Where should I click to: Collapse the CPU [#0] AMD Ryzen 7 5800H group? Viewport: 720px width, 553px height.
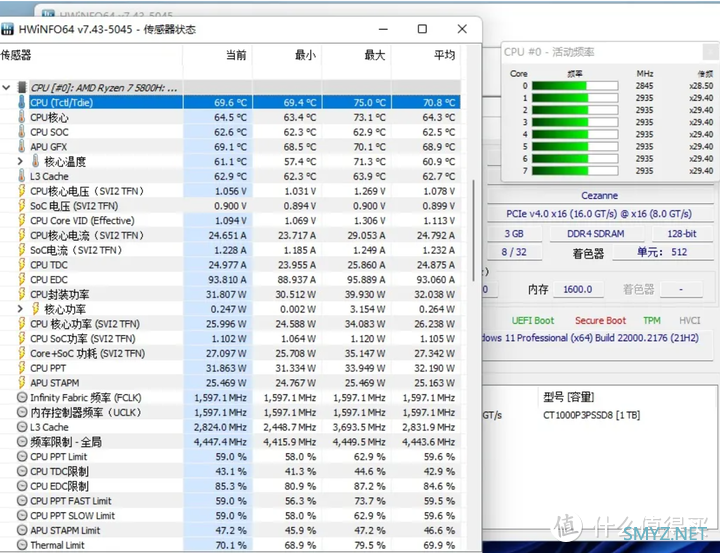click(x=6, y=87)
